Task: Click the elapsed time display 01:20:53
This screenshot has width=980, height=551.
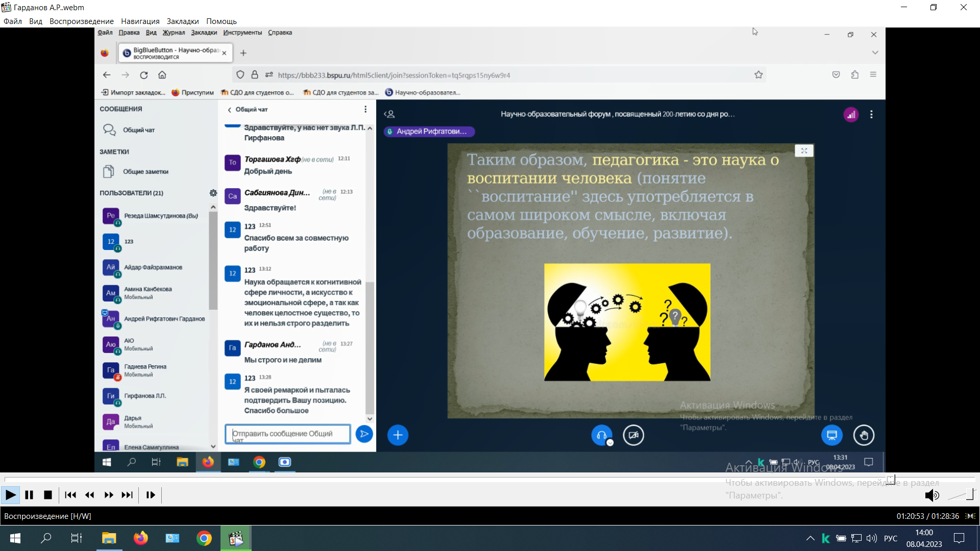Action: [910, 516]
